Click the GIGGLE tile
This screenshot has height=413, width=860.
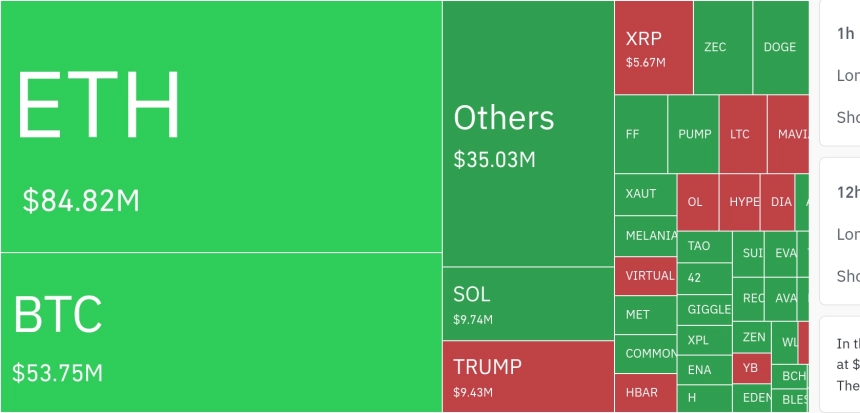click(705, 310)
